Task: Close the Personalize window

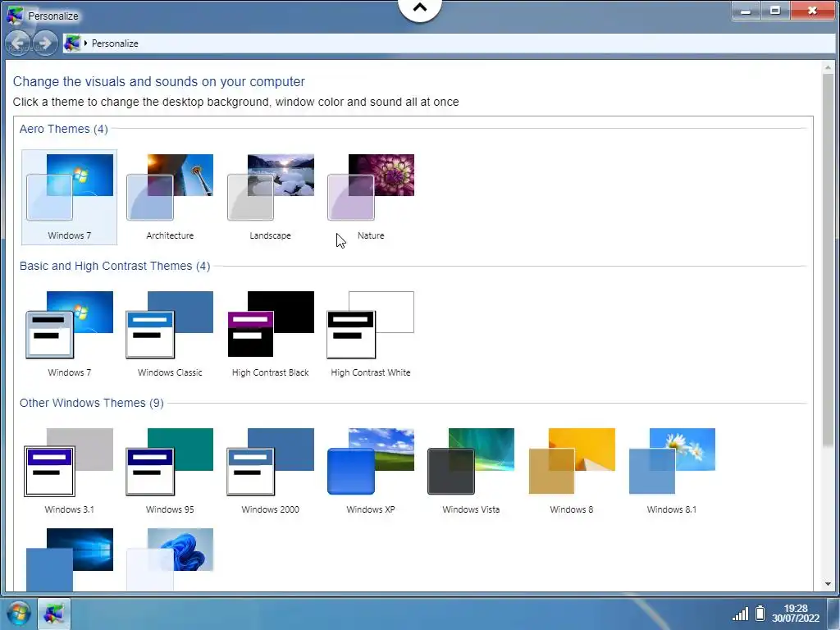Action: (x=812, y=11)
